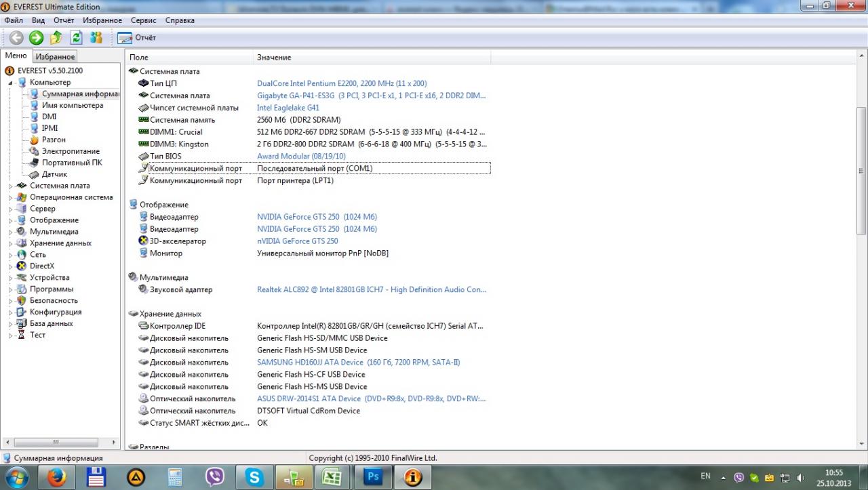Select EVEREST v5.50.2100 root item
The image size is (868, 490).
(x=50, y=70)
